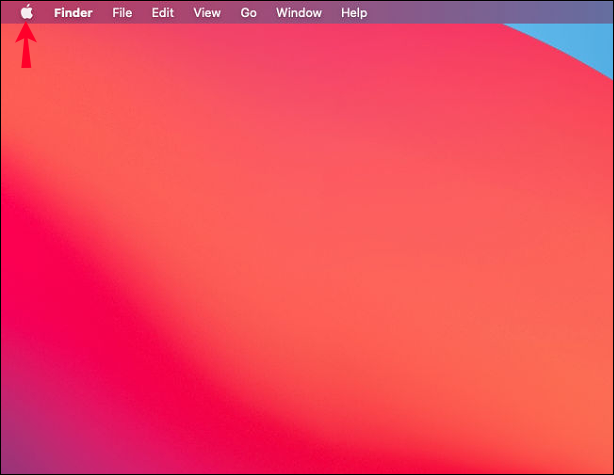The width and height of the screenshot is (614, 475).
Task: Open the Finder application menu
Action: 73,13
